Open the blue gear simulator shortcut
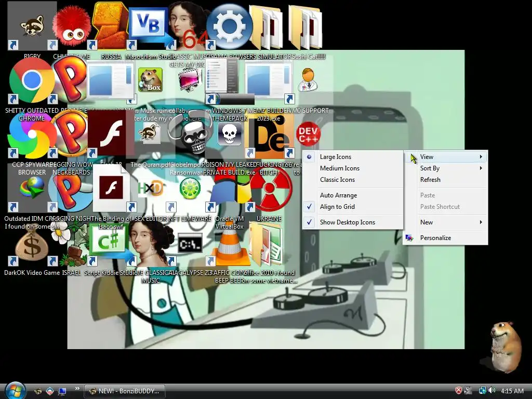Image resolution: width=532 pixels, height=399 pixels. coord(229,26)
